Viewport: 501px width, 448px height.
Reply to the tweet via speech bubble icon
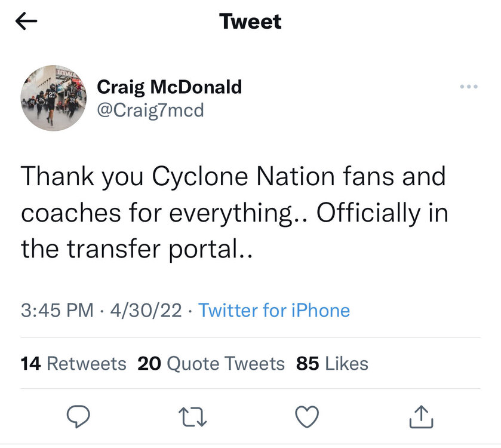click(x=78, y=416)
